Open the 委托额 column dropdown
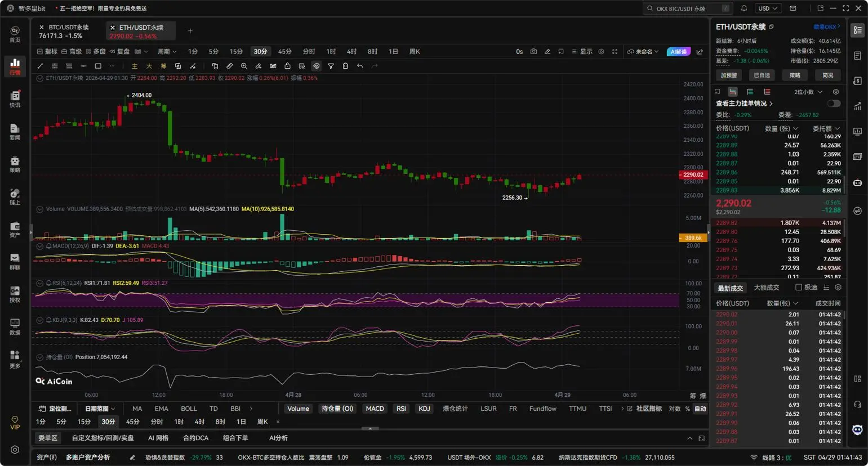This screenshot has height=466, width=868. click(826, 128)
